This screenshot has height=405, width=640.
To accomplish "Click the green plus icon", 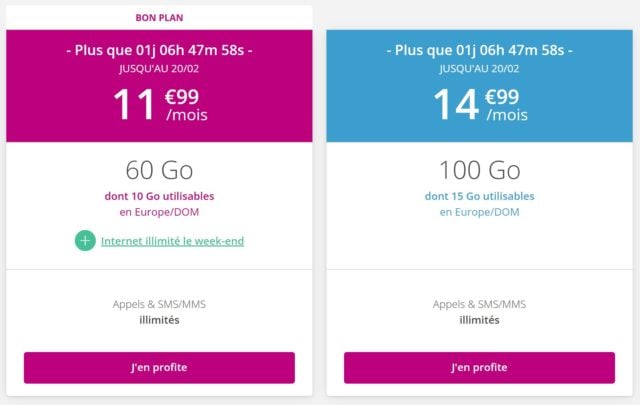I will (x=85, y=241).
